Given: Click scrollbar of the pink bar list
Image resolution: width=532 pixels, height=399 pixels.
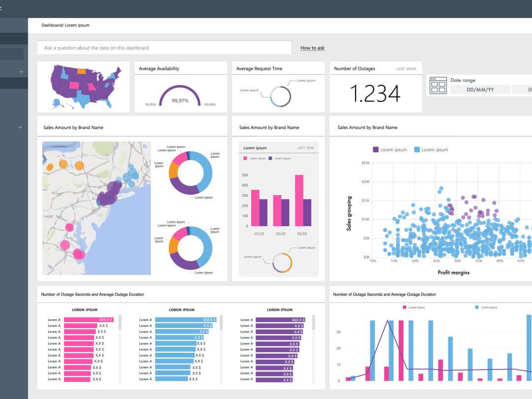Looking at the screenshot, I should click(x=120, y=322).
